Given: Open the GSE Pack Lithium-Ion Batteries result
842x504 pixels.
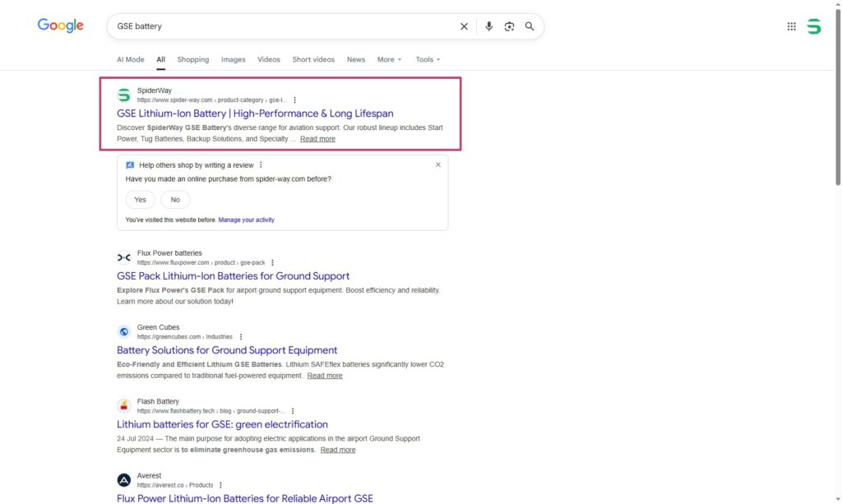Looking at the screenshot, I should click(x=233, y=276).
